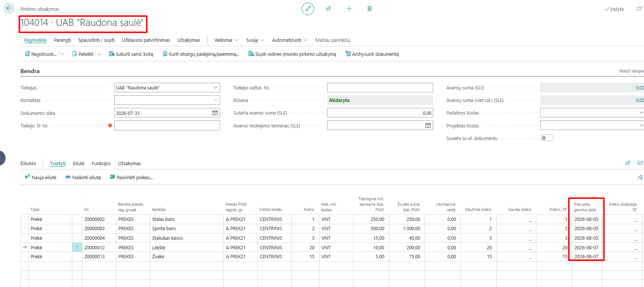644x287 pixels.
Task: Open calendar for Avanso mokėjimo terminas
Action: click(428, 126)
